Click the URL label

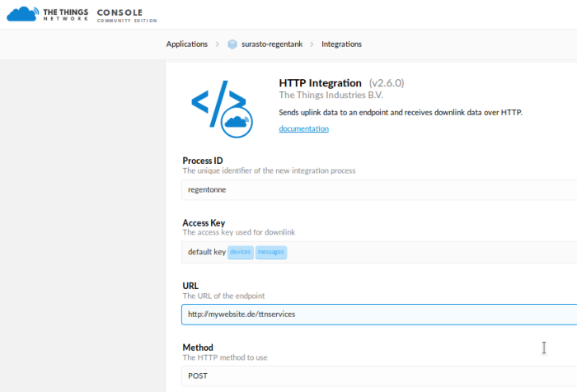pyautogui.click(x=190, y=286)
